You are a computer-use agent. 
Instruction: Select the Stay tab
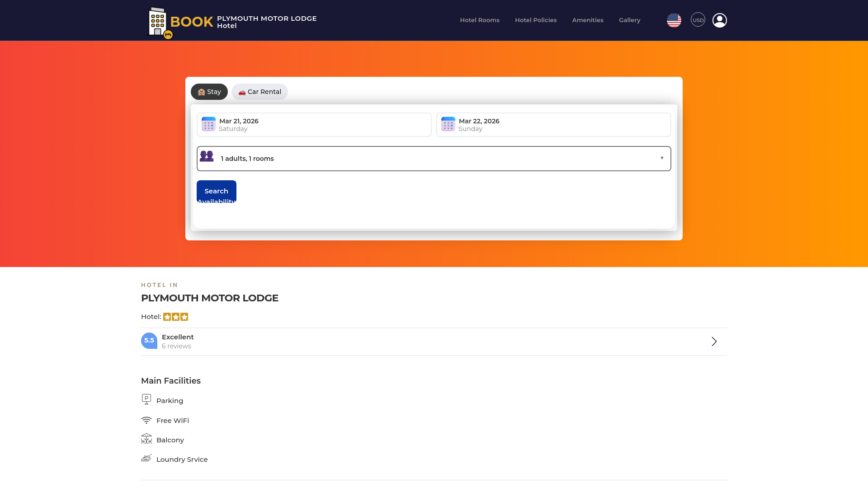[x=209, y=92]
